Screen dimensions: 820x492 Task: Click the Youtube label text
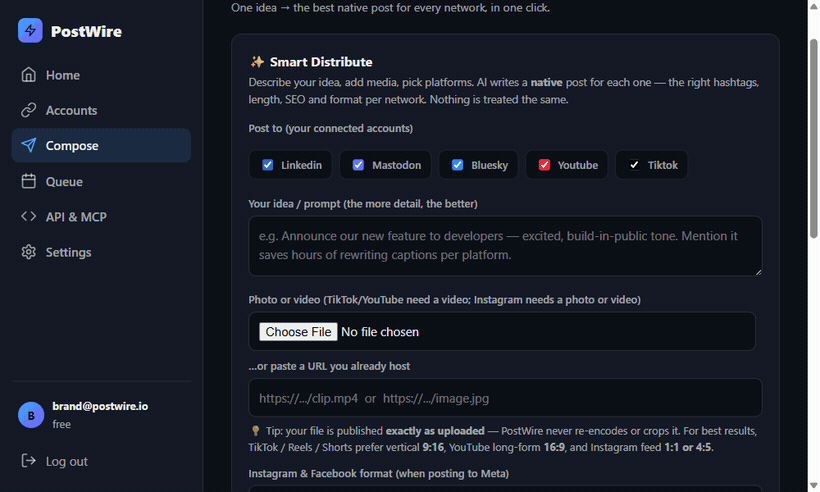(x=577, y=165)
